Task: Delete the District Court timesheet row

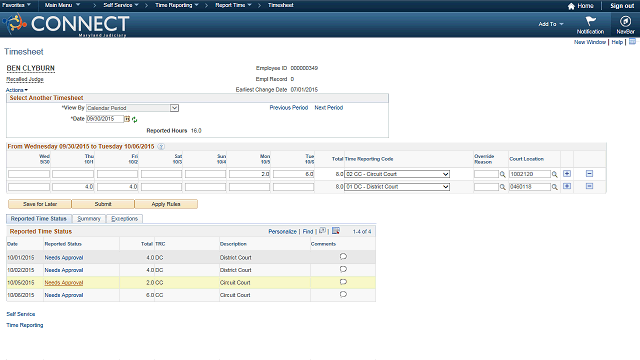Action: (589, 186)
